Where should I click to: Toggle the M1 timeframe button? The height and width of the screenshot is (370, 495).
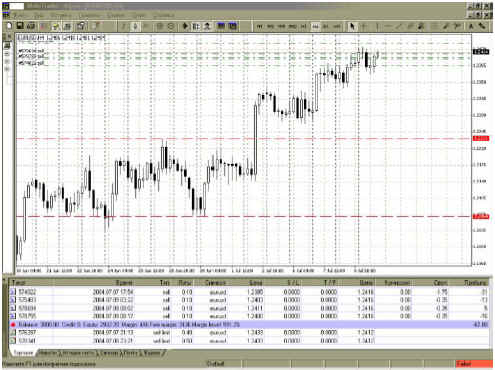pos(259,26)
